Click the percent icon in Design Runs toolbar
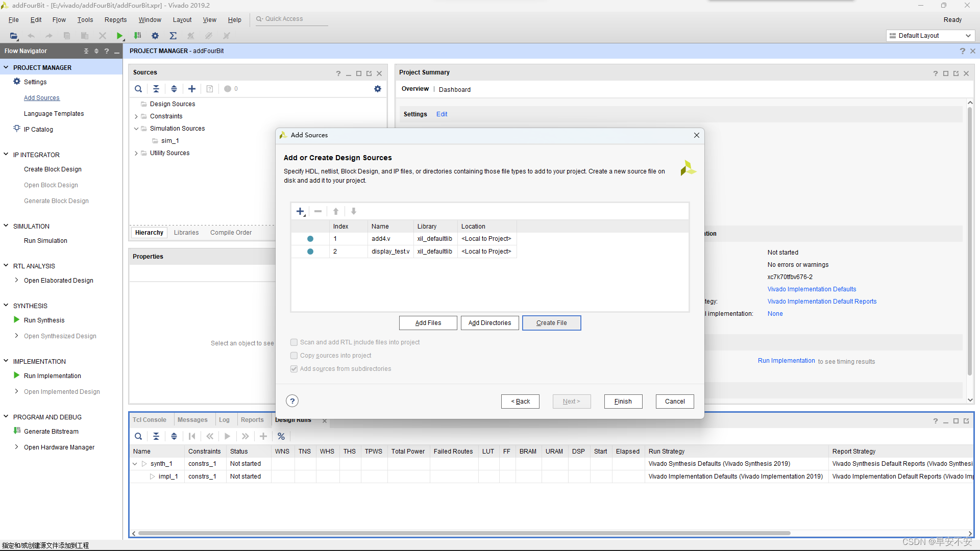The height and width of the screenshot is (551, 980). [x=281, y=436]
